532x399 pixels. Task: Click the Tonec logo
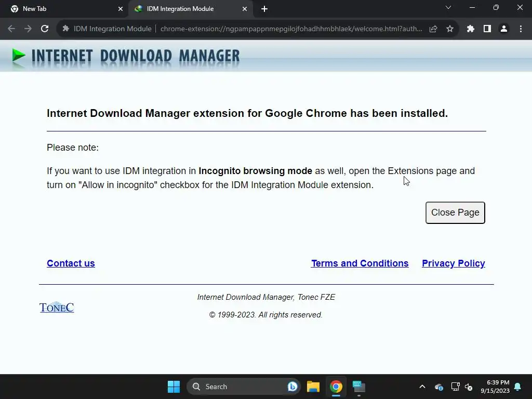tap(57, 308)
